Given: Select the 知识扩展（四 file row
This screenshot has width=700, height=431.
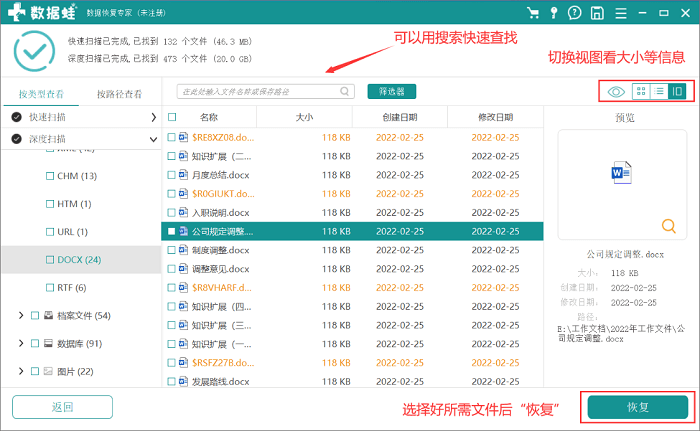Looking at the screenshot, I should [352, 306].
